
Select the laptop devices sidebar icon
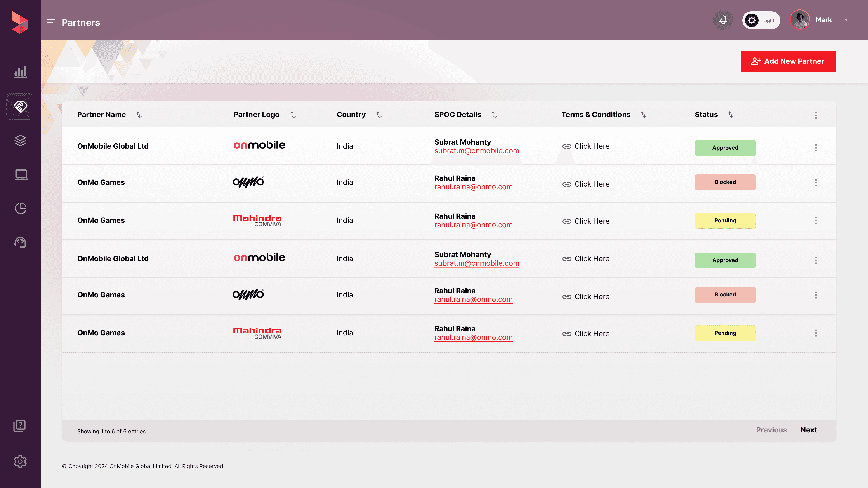tap(21, 174)
